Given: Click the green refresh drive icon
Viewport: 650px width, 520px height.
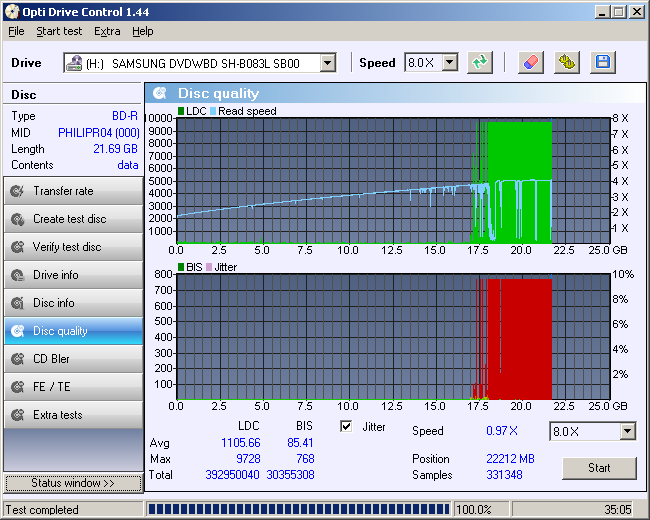Looking at the screenshot, I should coord(481,63).
